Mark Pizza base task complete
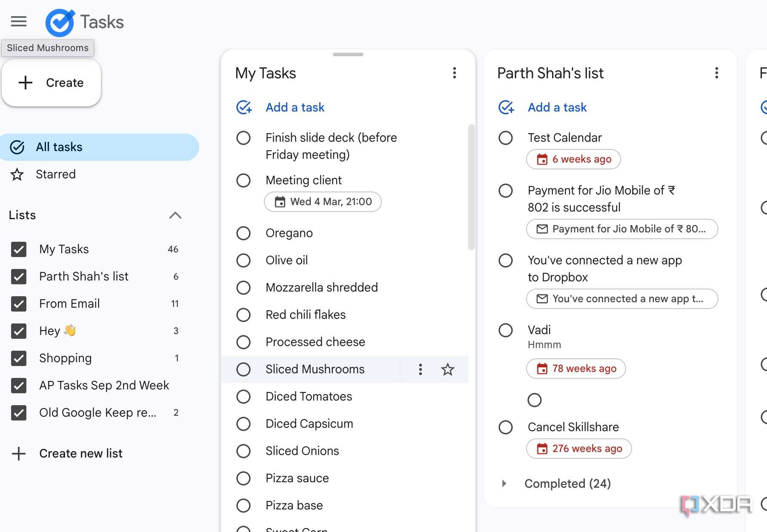Viewport: 767px width, 532px height. coord(243,506)
